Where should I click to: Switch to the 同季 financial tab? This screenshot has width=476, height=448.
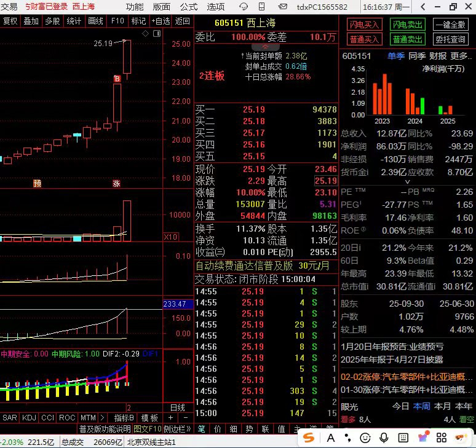tap(417, 56)
